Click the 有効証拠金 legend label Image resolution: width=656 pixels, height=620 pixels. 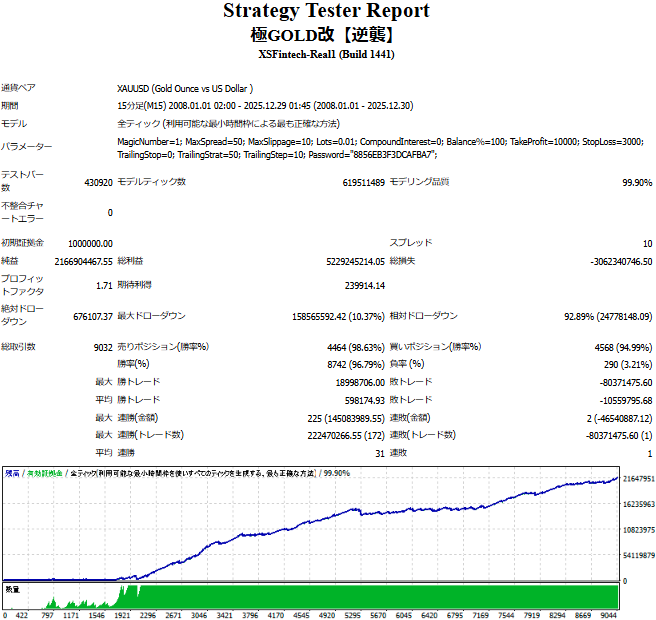43,472
